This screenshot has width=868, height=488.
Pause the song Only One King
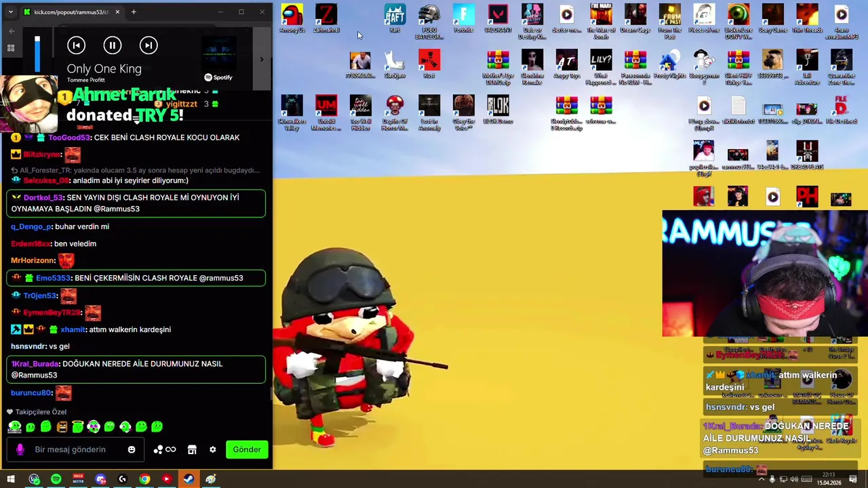[x=113, y=45]
